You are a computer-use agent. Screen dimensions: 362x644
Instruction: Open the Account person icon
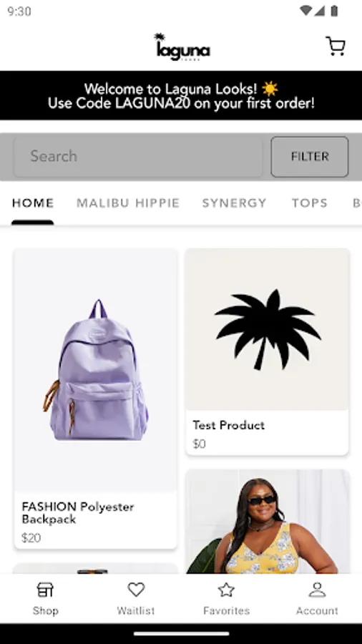[x=317, y=590]
